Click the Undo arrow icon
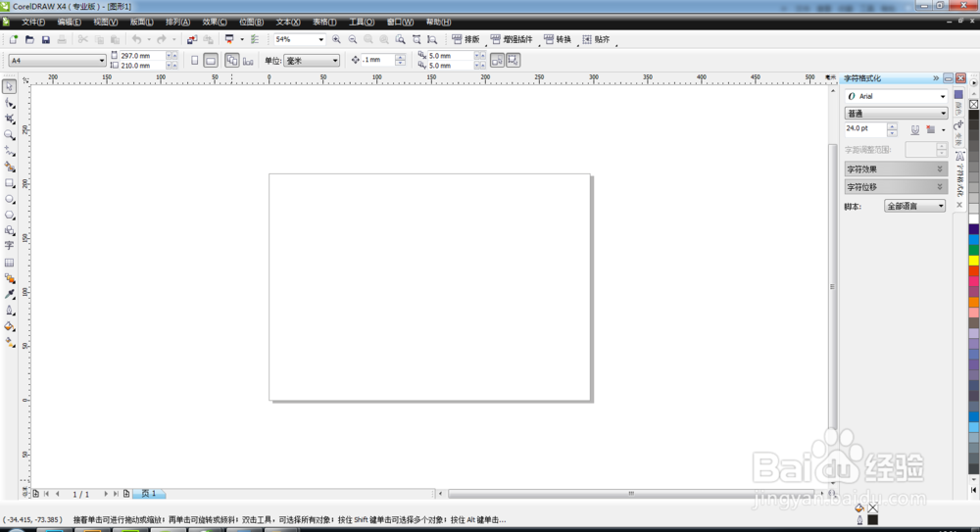 pyautogui.click(x=136, y=39)
